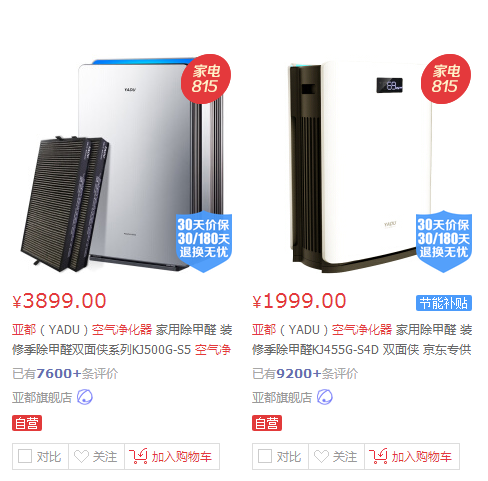Open the KJ500G-S5 product title link
Image resolution: width=488 pixels, height=481 pixels.
pyautogui.click(x=122, y=340)
